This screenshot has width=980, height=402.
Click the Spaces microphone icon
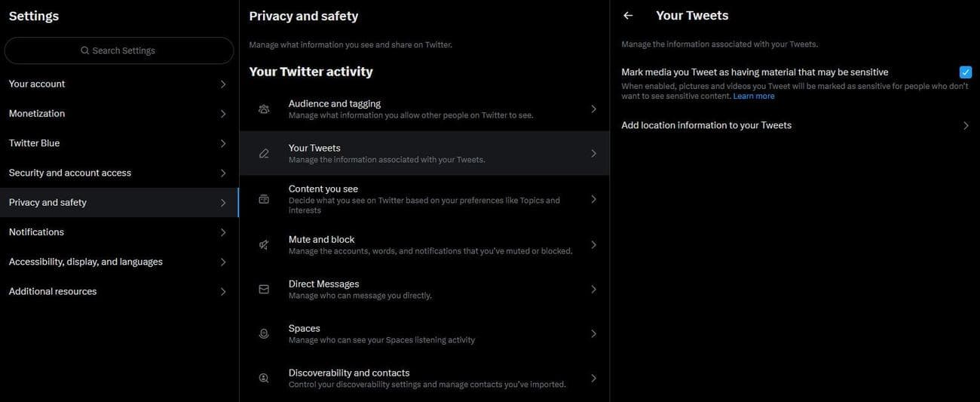point(264,334)
